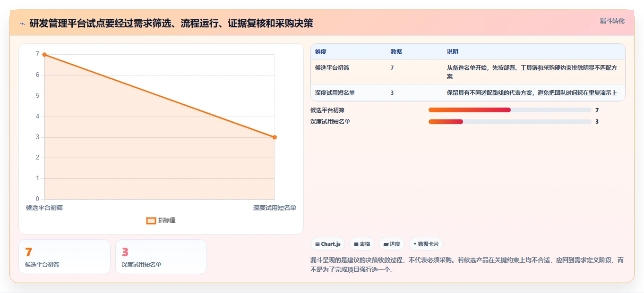The image size is (644, 293).
Task: Click the 数据 column header
Action: [396, 52]
